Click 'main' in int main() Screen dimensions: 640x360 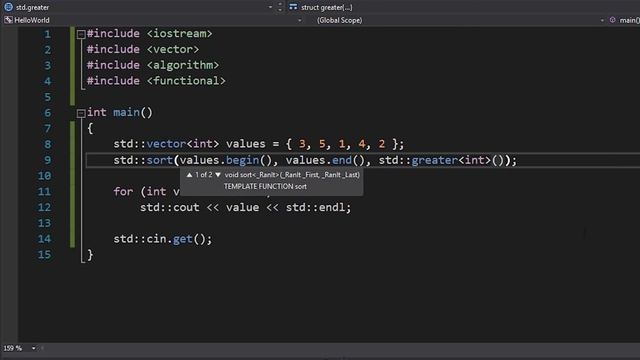[x=126, y=112]
